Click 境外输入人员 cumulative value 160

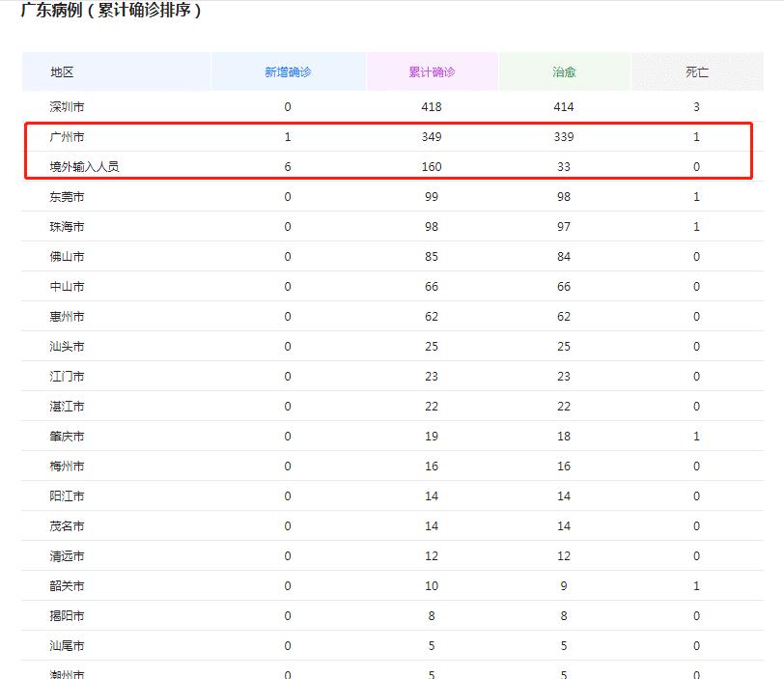[x=432, y=167]
